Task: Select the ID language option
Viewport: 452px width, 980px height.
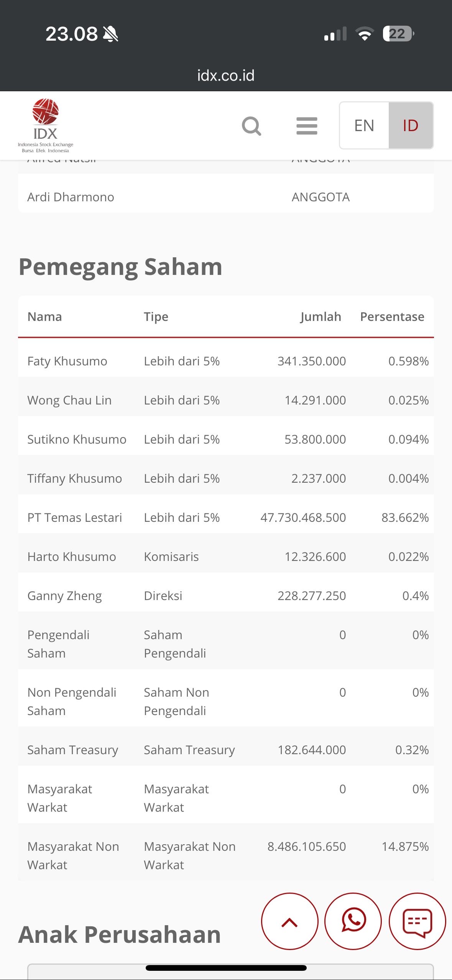Action: point(410,125)
